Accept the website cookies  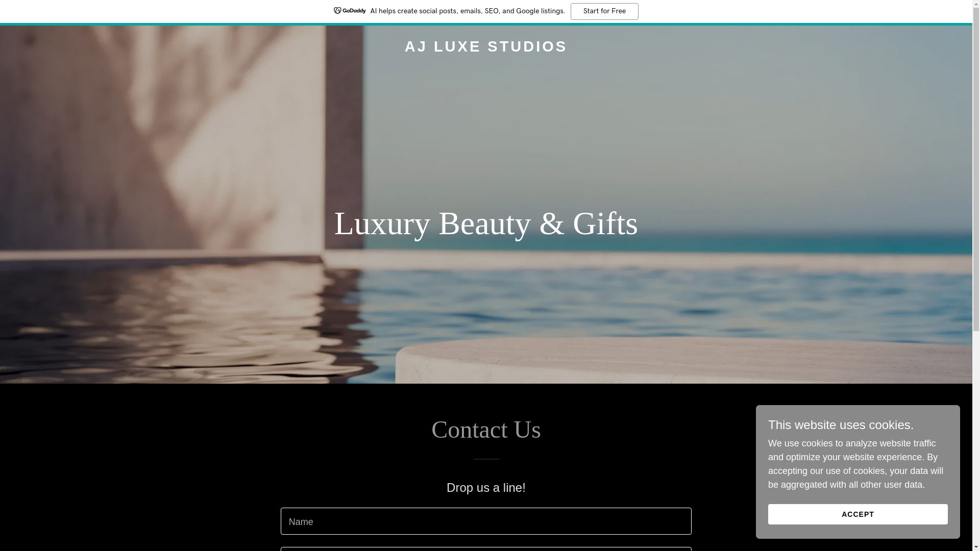click(x=857, y=514)
